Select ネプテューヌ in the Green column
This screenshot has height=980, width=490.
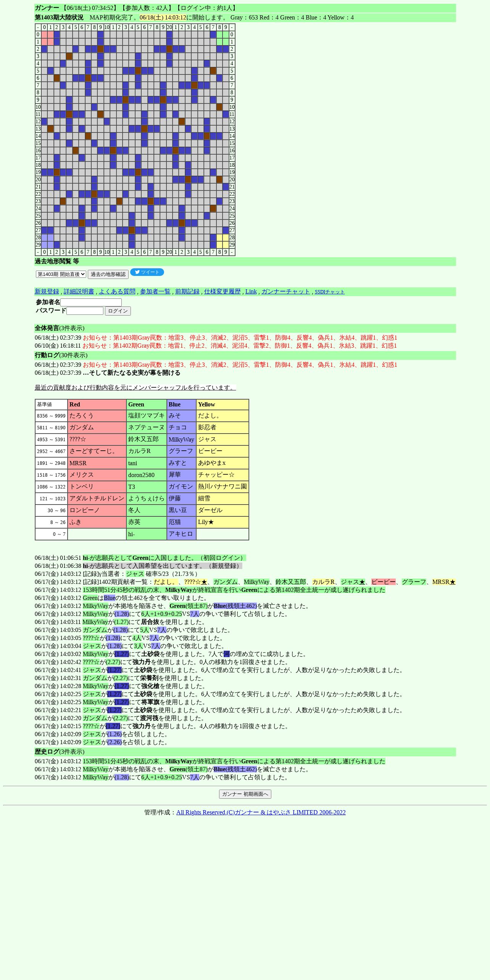pos(147,428)
